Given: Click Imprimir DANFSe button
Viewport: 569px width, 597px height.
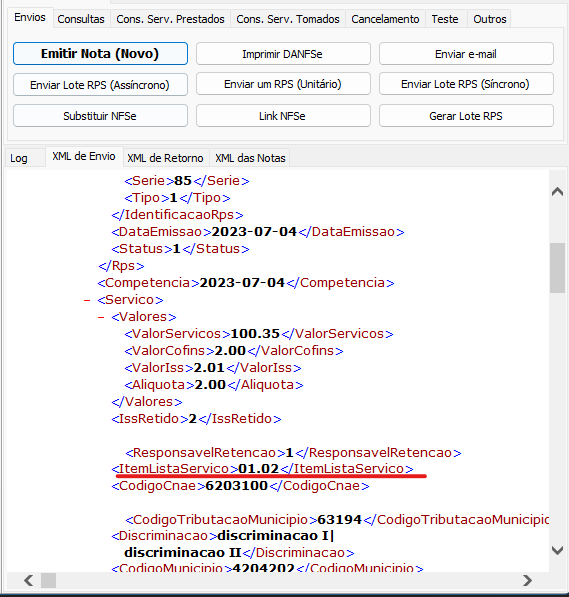Looking at the screenshot, I should click(283, 54).
